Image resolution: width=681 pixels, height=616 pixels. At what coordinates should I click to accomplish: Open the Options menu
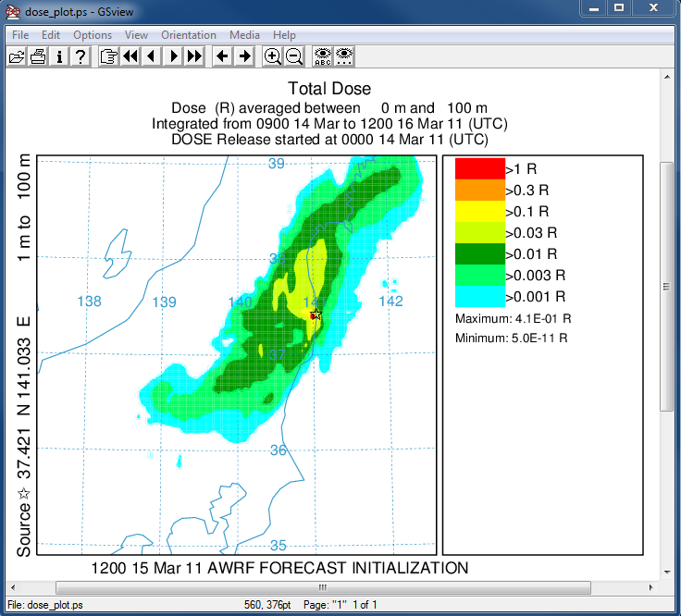93,35
